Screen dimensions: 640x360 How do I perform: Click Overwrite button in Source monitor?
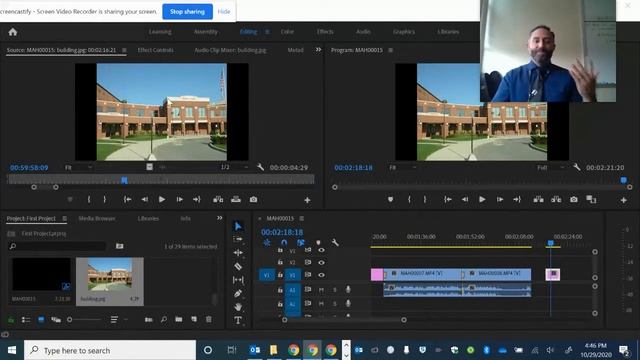point(236,200)
